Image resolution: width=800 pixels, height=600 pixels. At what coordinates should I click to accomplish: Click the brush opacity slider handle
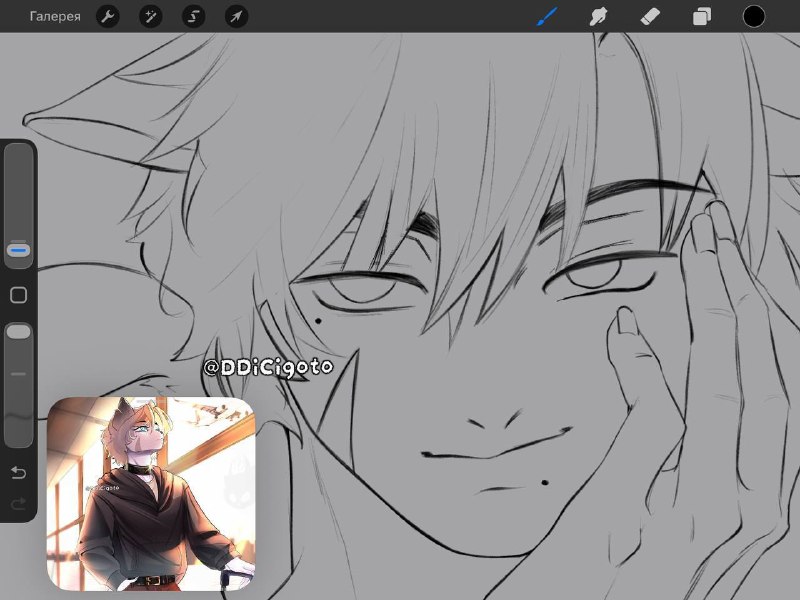coord(18,332)
